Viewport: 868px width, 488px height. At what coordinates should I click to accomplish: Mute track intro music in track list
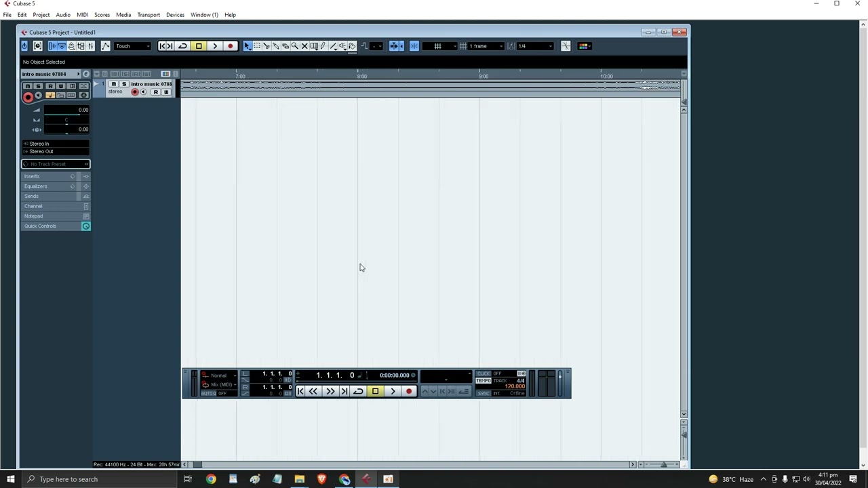tap(113, 84)
